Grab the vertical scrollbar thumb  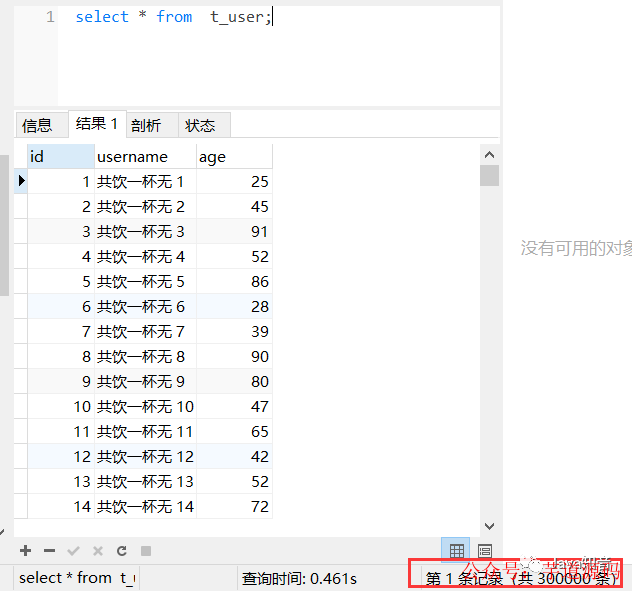point(489,176)
